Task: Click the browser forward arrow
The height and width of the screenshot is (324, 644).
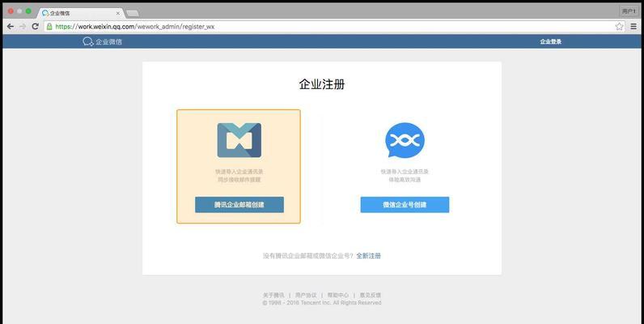Action: click(23, 26)
